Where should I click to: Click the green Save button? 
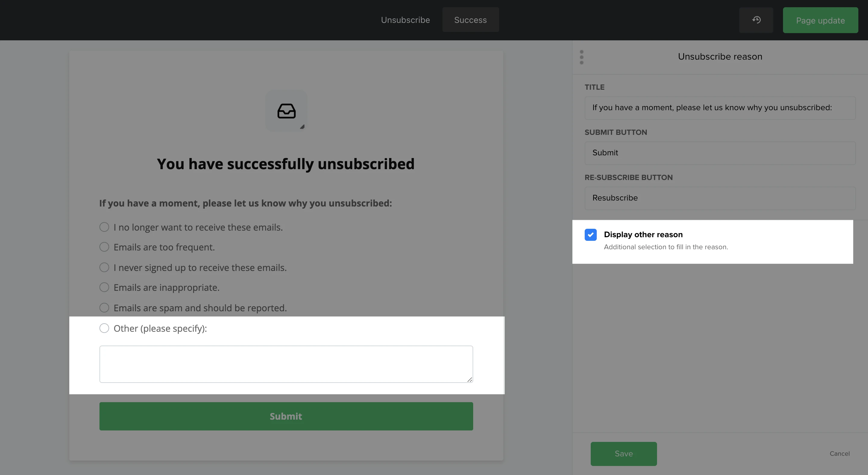pyautogui.click(x=623, y=453)
